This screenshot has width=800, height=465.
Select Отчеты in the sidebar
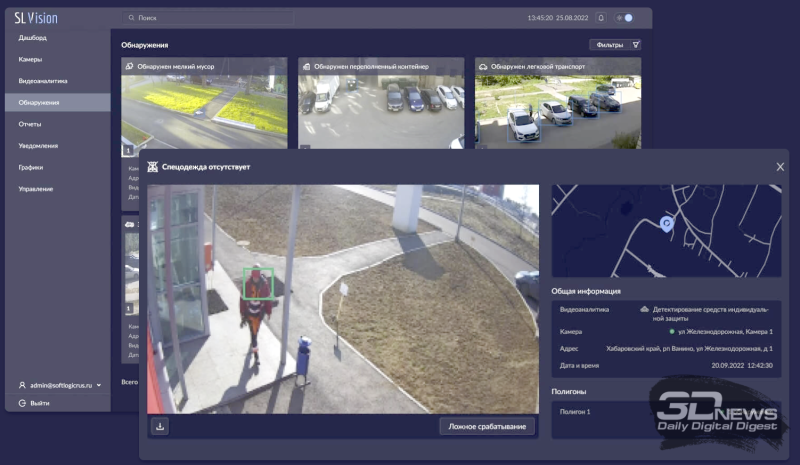[30, 124]
